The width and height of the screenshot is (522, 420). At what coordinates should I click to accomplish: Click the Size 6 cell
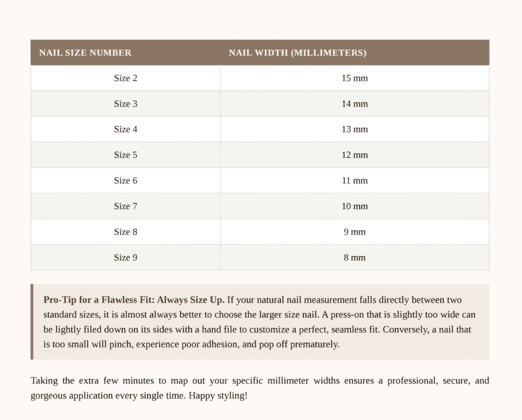coord(125,180)
